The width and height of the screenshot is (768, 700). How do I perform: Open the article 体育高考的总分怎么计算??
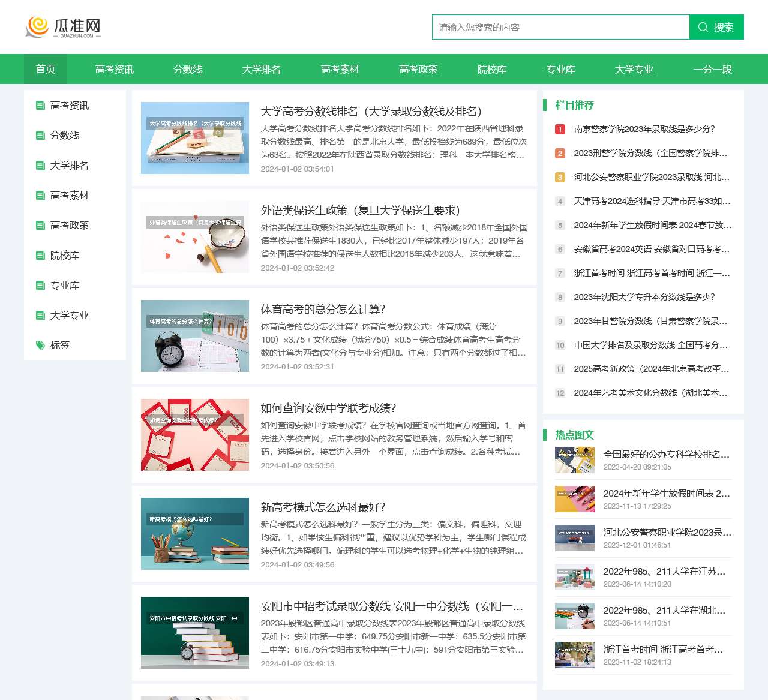coord(325,310)
